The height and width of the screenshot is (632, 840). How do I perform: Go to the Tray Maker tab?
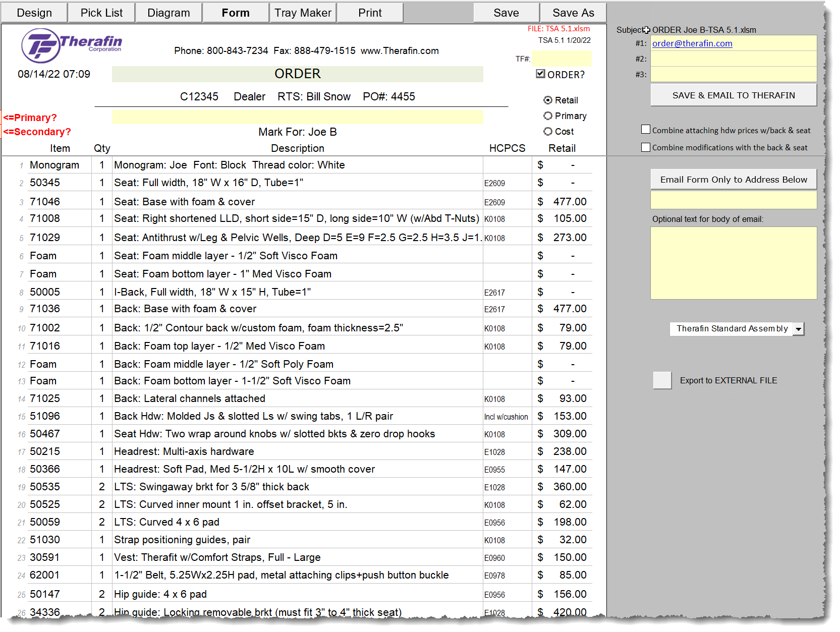303,13
